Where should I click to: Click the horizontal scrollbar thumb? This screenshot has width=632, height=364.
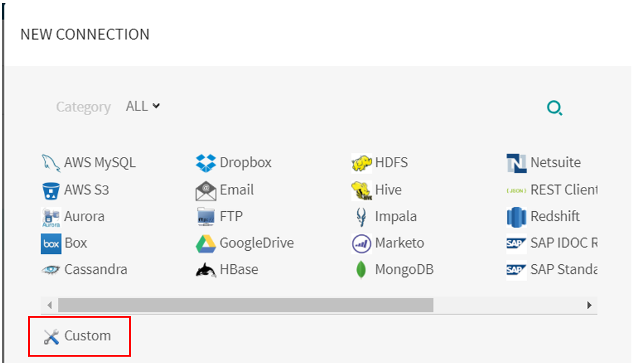pyautogui.click(x=245, y=305)
